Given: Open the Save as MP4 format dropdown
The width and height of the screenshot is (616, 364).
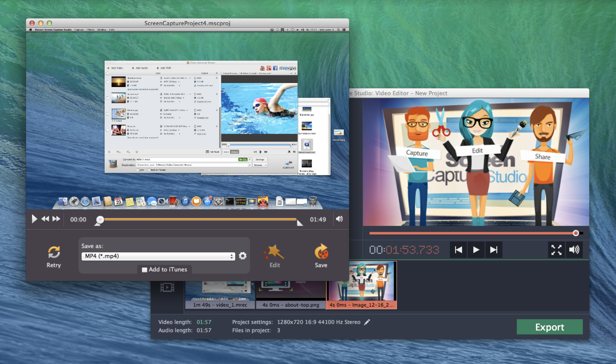Looking at the screenshot, I should [x=158, y=256].
